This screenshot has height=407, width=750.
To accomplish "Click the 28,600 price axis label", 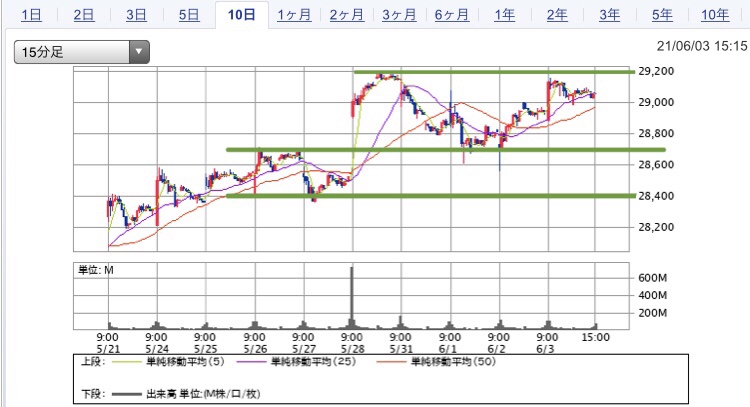I will point(656,165).
